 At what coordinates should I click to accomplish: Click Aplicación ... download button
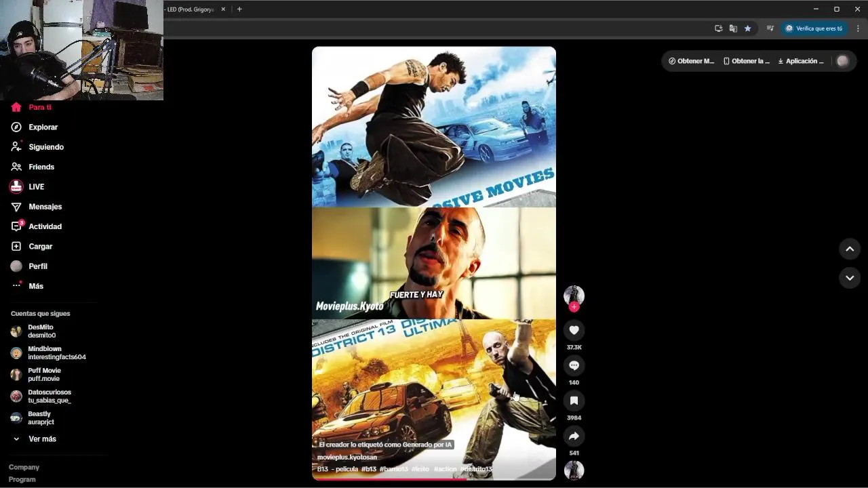tap(800, 61)
